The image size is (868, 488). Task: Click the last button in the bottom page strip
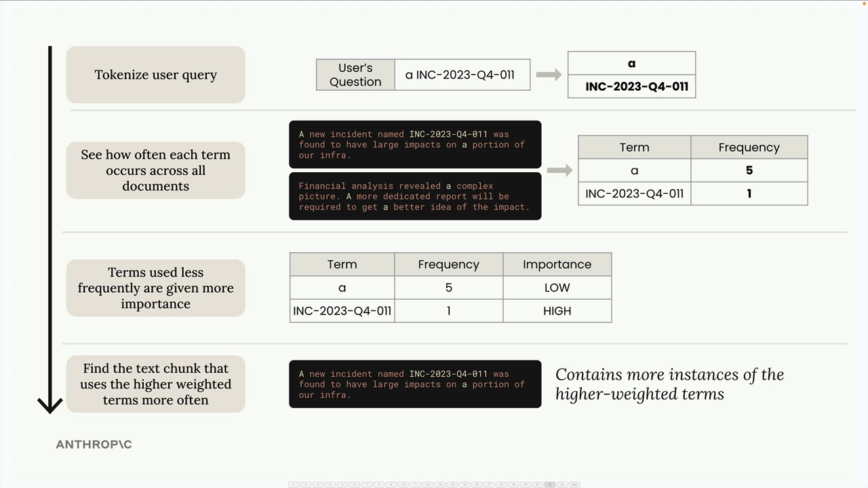click(x=574, y=485)
